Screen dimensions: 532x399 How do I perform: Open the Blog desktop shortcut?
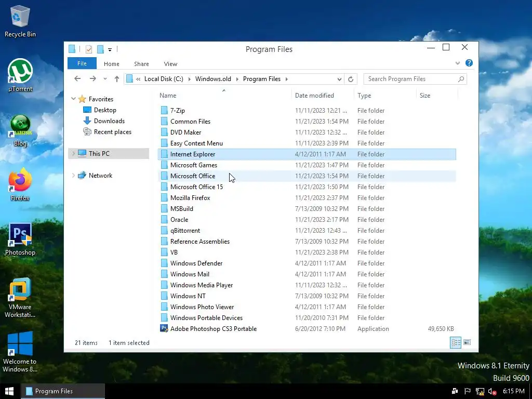[20, 131]
